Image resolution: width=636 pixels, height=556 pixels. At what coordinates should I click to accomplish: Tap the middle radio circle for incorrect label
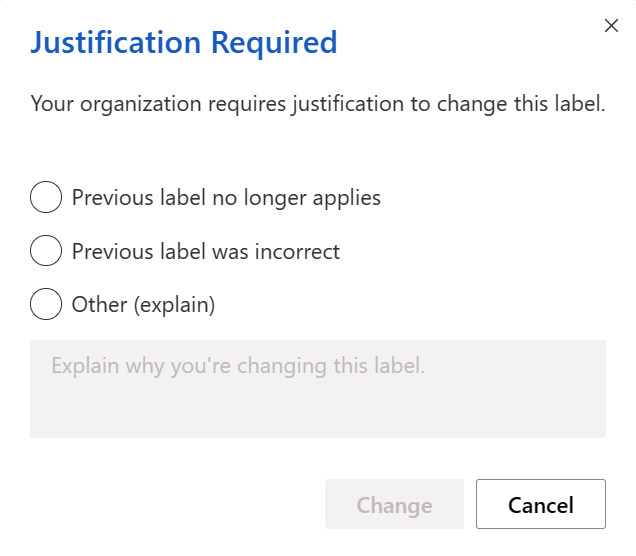[x=46, y=251]
